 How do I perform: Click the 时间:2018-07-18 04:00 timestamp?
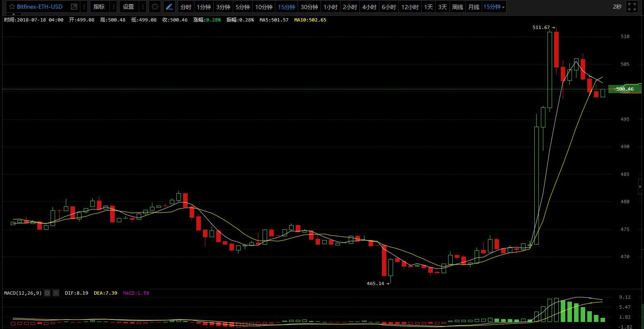point(34,20)
